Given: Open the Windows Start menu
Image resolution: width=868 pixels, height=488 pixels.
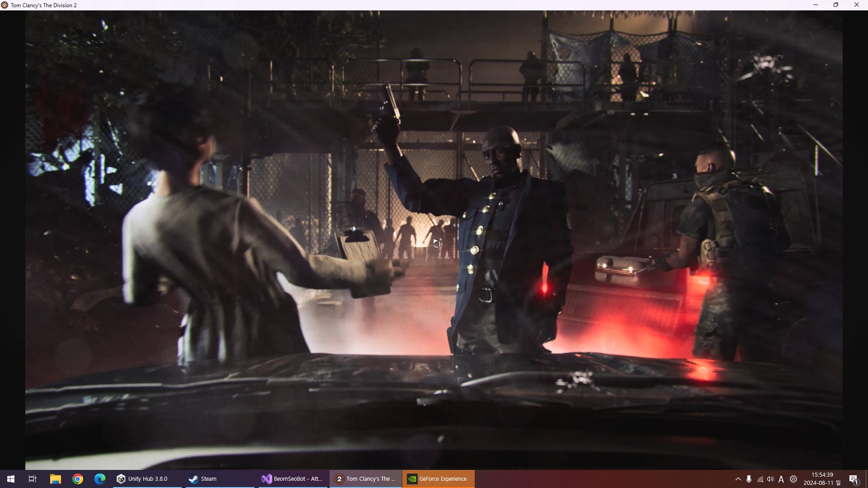Looking at the screenshot, I should click(11, 479).
